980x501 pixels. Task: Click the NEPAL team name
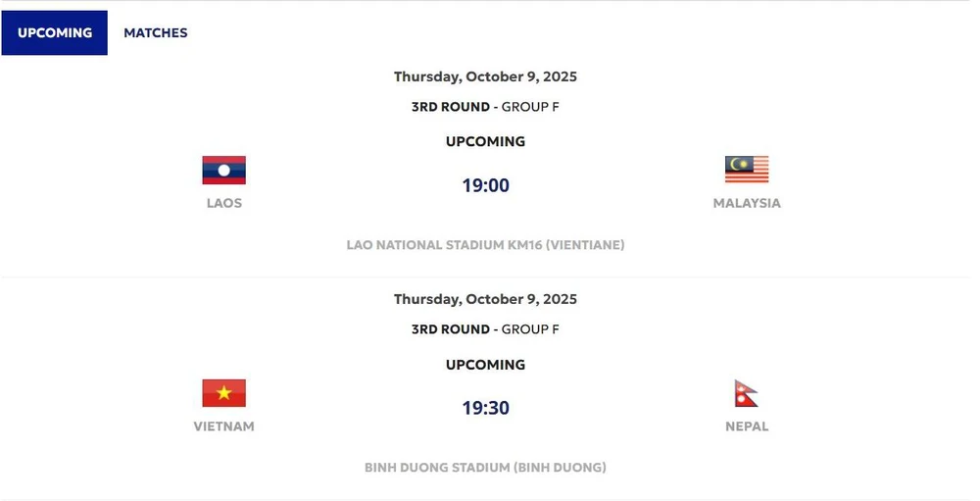[x=747, y=426]
